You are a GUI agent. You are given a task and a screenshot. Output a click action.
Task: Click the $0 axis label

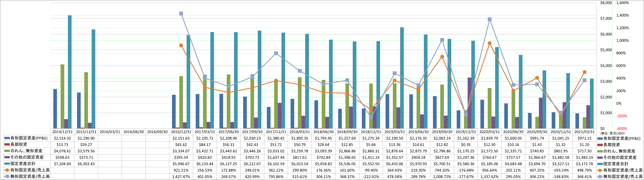(602, 129)
